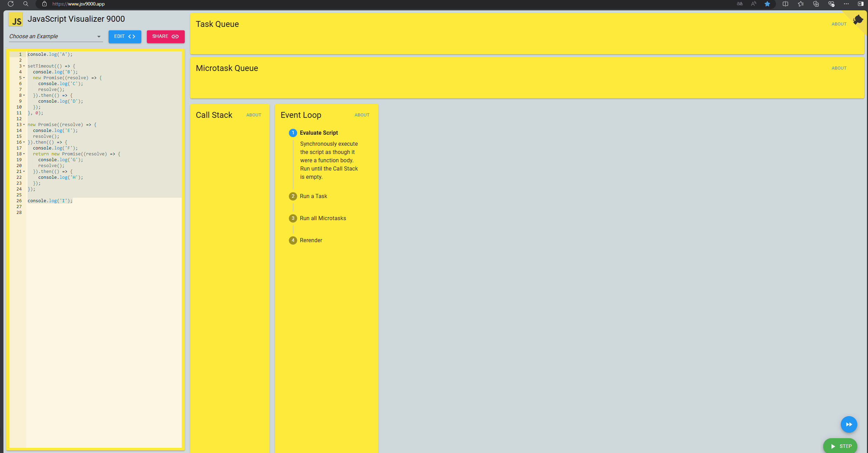868x453 pixels.
Task: Open the favorites list icon
Action: click(x=801, y=4)
